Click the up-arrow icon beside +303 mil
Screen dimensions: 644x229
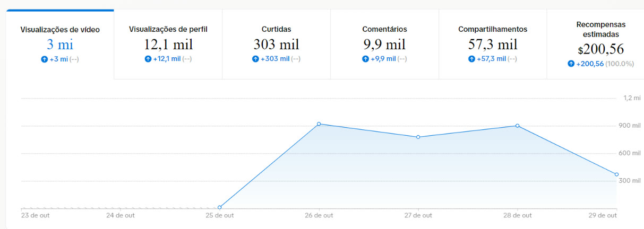pos(255,59)
